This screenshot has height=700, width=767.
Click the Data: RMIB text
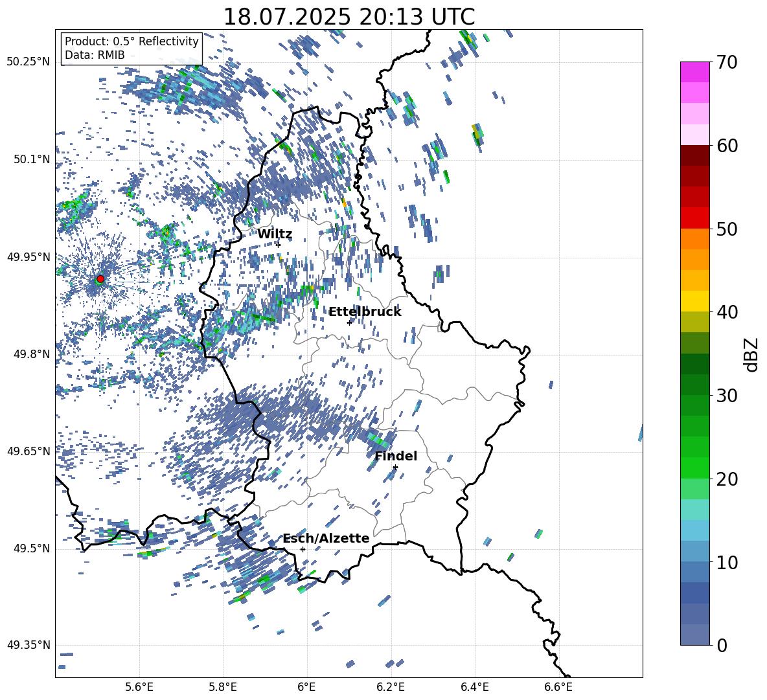click(x=95, y=55)
